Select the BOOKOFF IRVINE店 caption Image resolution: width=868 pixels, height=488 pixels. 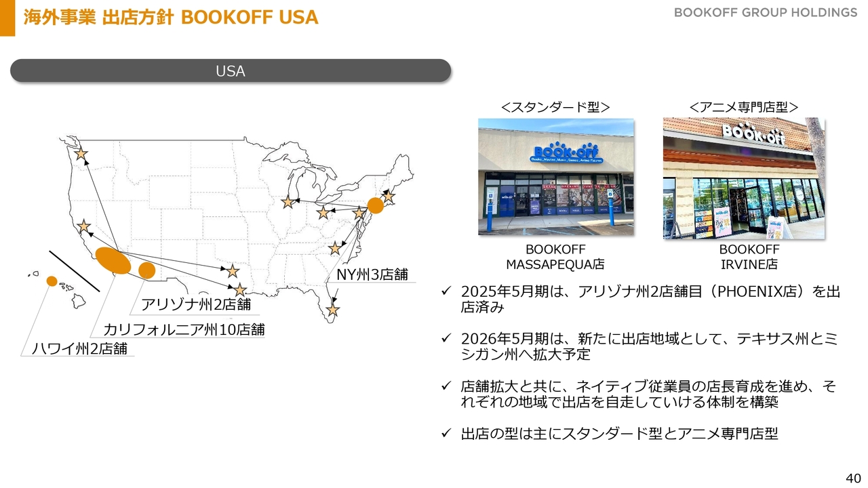coord(749,257)
